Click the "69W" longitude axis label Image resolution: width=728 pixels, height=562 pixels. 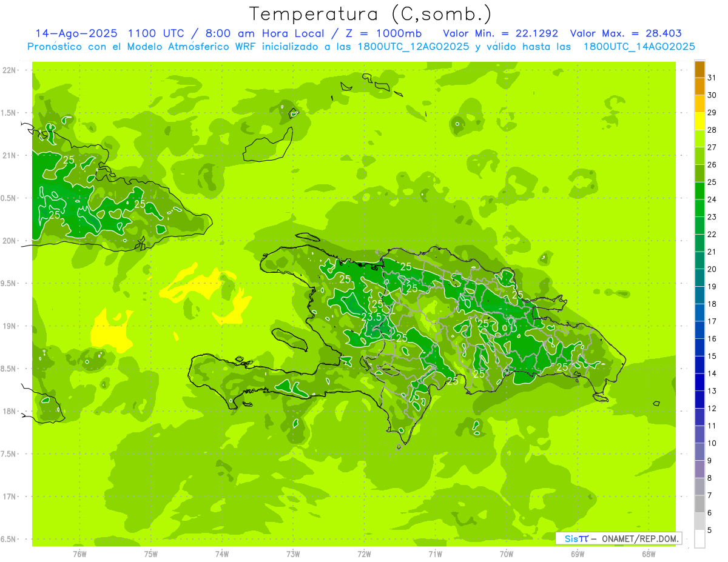click(578, 554)
